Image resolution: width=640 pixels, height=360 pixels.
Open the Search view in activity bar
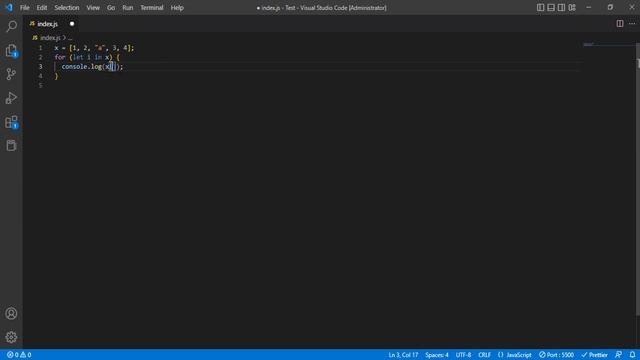(11, 27)
